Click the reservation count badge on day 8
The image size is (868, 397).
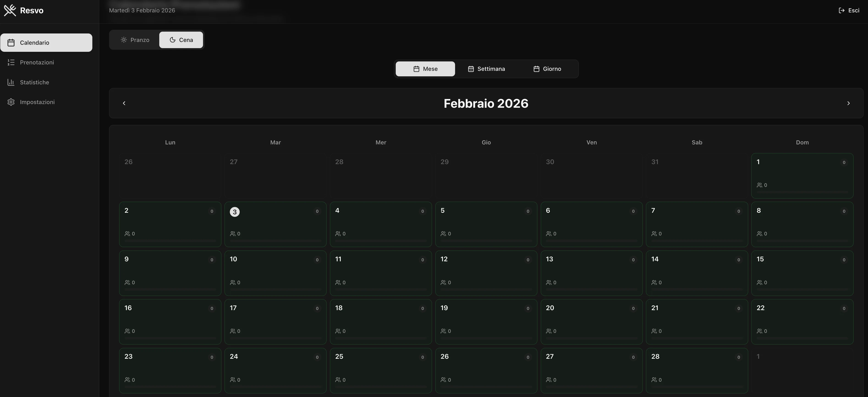click(844, 211)
